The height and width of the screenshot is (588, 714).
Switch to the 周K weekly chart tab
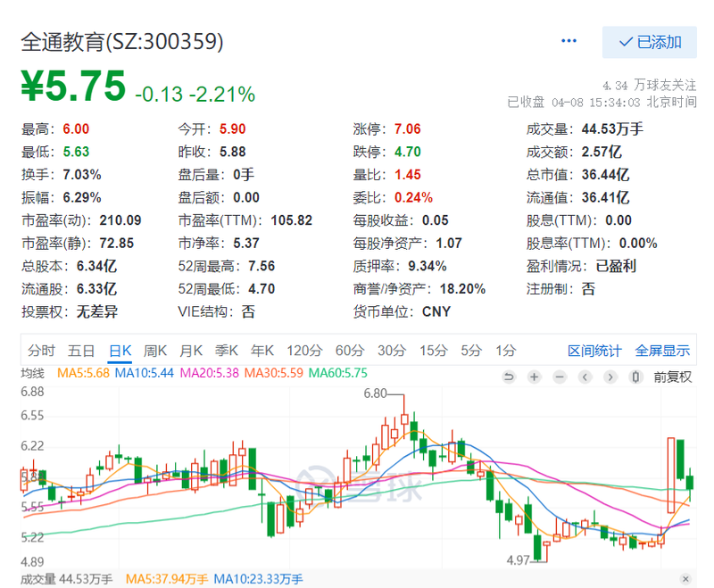(x=155, y=350)
